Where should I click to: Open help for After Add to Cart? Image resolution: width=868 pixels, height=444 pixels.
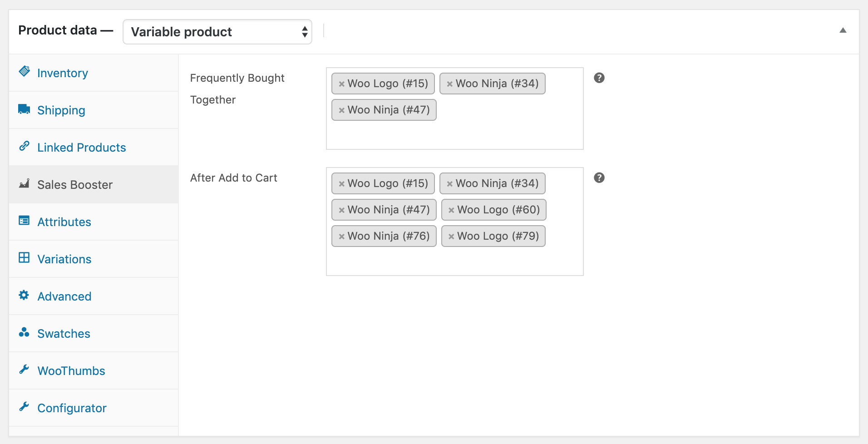(x=599, y=178)
